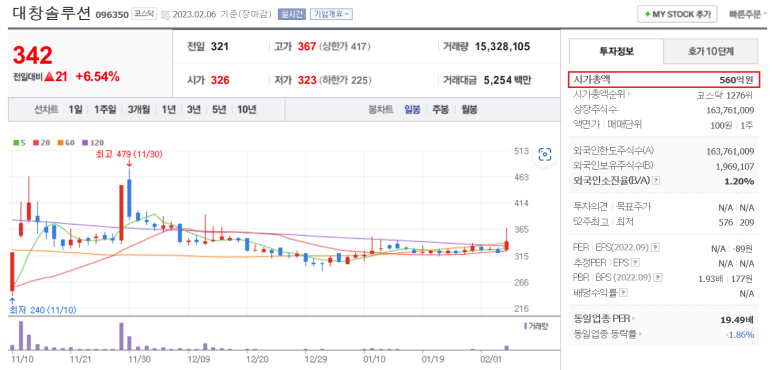This screenshot has width=773, height=370.
Task: Click the +6.54% change rate
Action: click(x=98, y=76)
